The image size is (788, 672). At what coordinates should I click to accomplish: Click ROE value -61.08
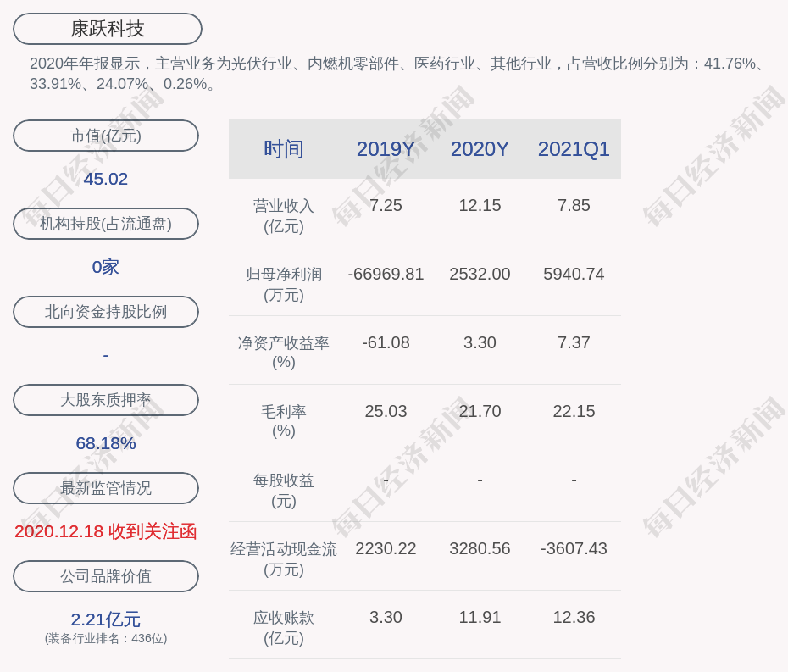tap(386, 343)
